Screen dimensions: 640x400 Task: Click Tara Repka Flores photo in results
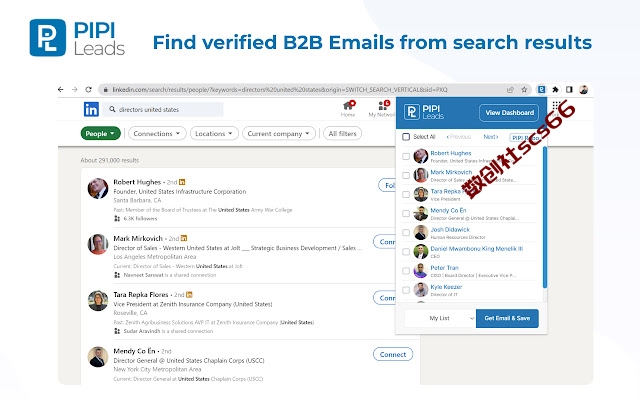click(98, 300)
